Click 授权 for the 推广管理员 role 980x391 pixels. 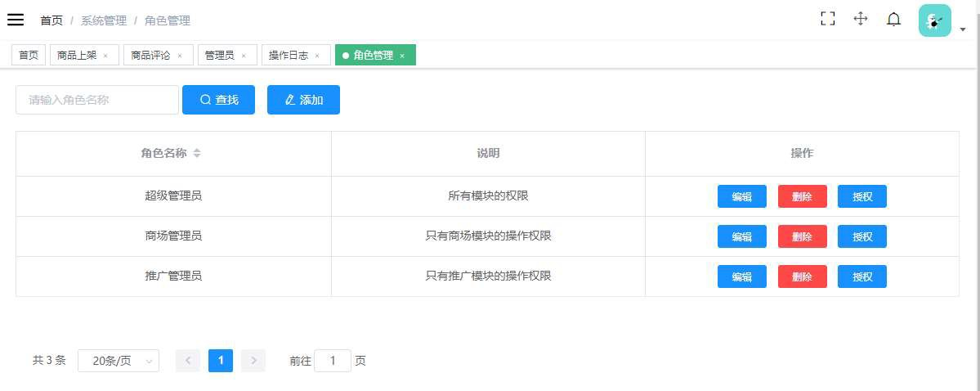tap(862, 276)
